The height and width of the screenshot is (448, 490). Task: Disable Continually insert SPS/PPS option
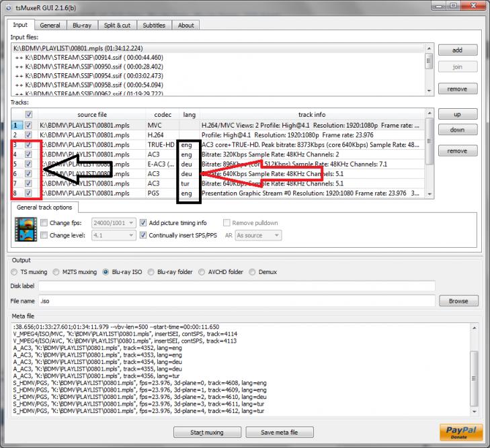click(144, 236)
